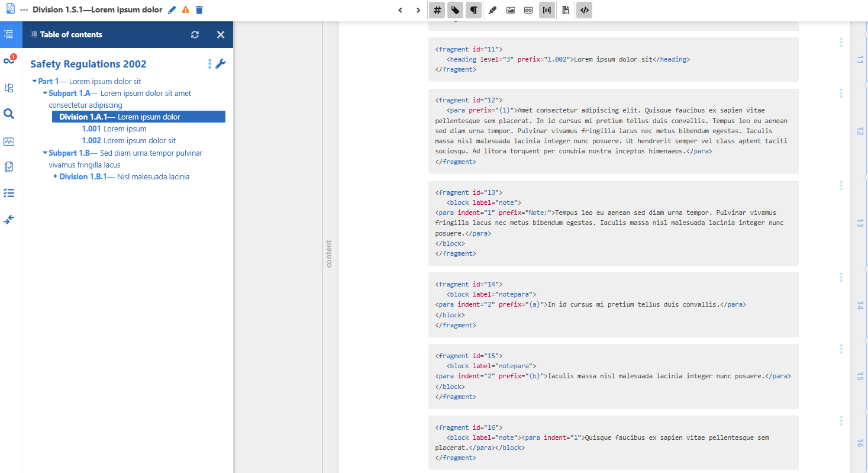Go to the previous fragment with the left chevron
868x473 pixels.
click(x=401, y=10)
